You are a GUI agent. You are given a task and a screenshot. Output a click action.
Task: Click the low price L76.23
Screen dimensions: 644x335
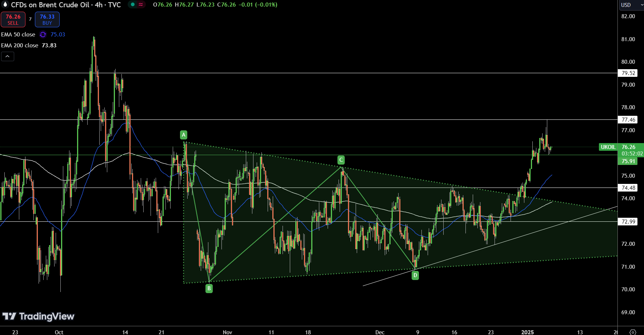tap(205, 5)
